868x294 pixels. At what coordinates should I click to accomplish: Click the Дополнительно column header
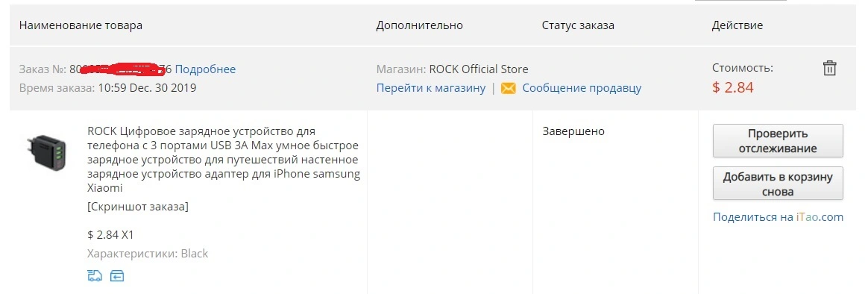420,25
